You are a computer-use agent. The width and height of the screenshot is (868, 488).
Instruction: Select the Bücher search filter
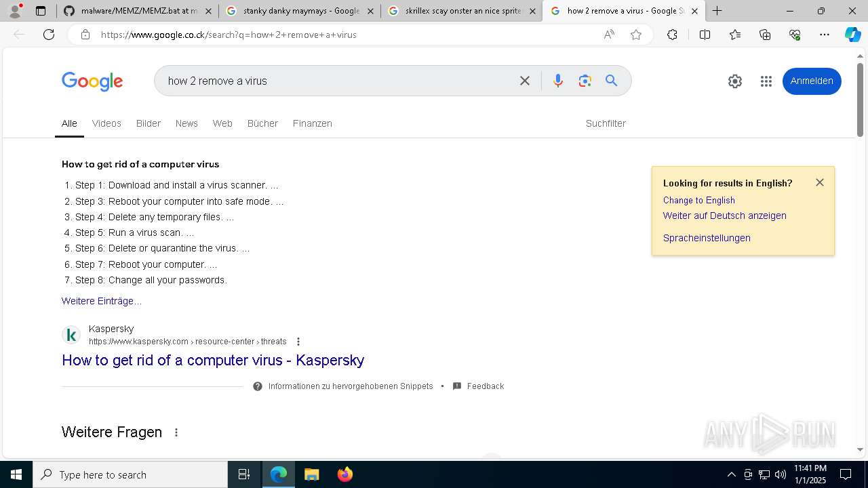(x=262, y=123)
